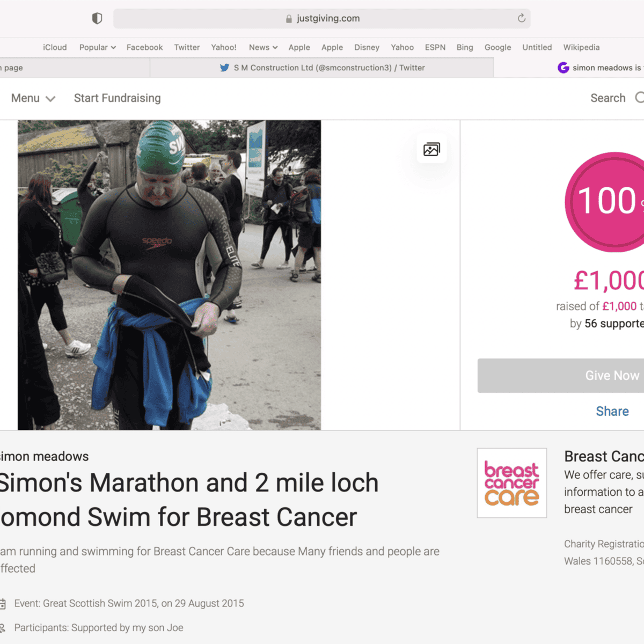The height and width of the screenshot is (644, 644).
Task: Open the News bookmarks folder
Action: coord(263,47)
